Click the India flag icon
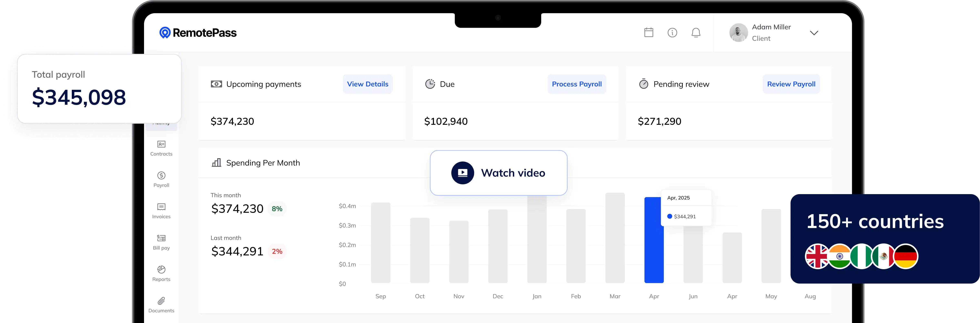Screen dimensions: 980x323 839,256
